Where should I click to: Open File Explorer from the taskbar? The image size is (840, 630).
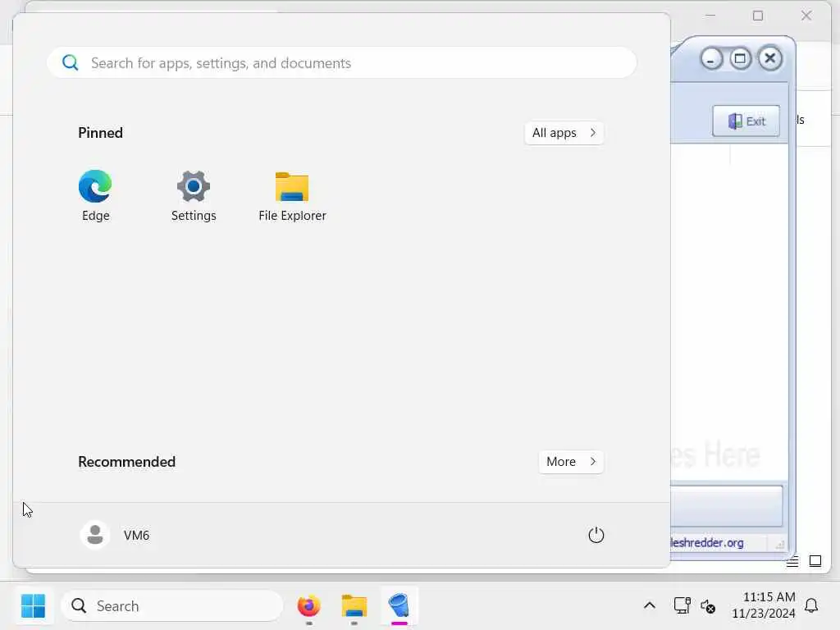tap(354, 606)
